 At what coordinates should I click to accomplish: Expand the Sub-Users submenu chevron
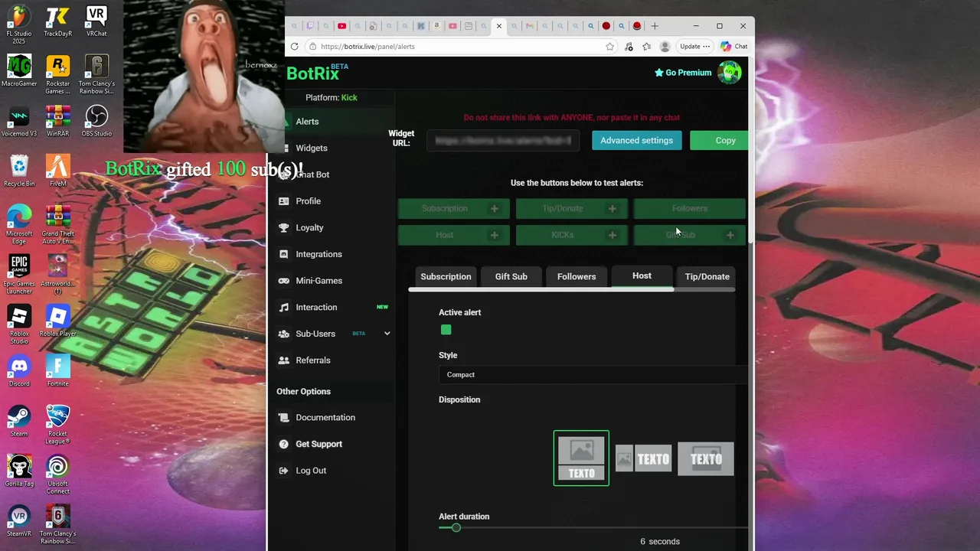[387, 334]
